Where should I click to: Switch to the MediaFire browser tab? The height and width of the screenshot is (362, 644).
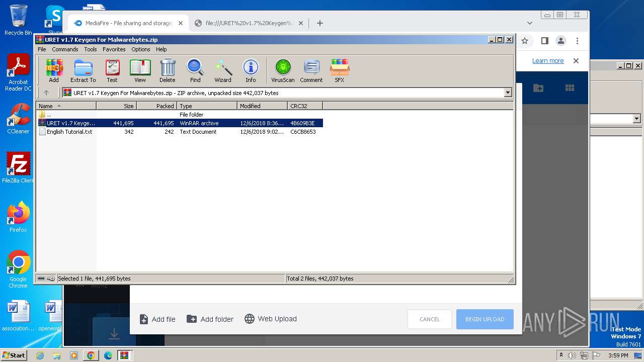click(128, 23)
